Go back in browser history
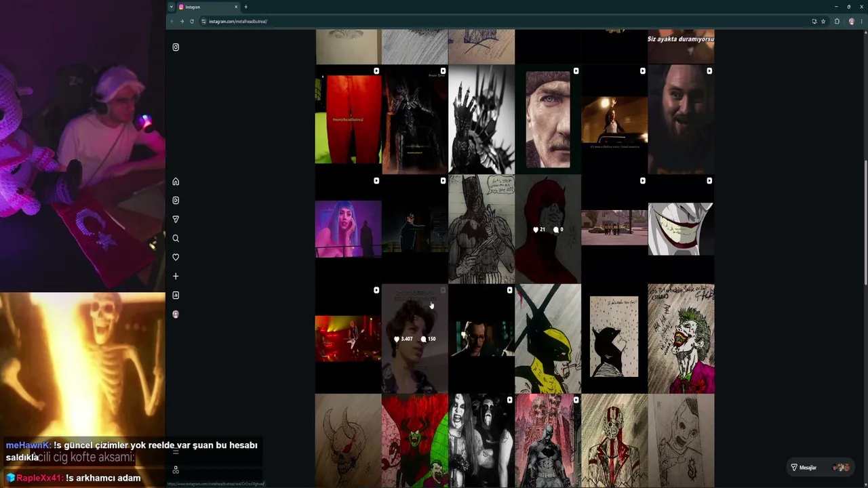Image resolution: width=868 pixels, height=488 pixels. point(172,22)
